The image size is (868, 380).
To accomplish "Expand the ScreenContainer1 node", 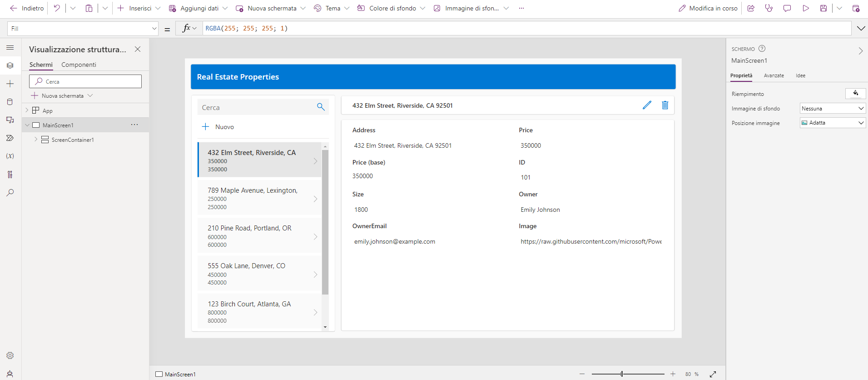I will tap(36, 140).
